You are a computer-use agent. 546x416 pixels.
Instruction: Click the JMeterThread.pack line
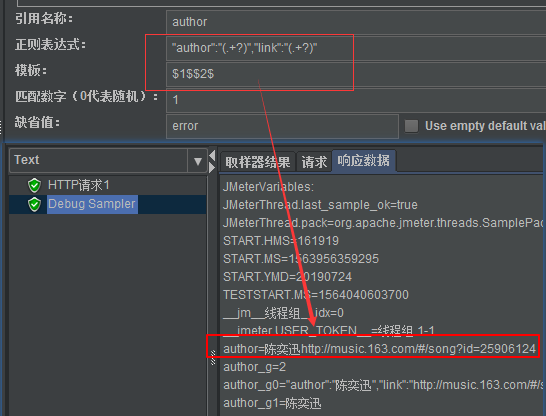(x=383, y=223)
